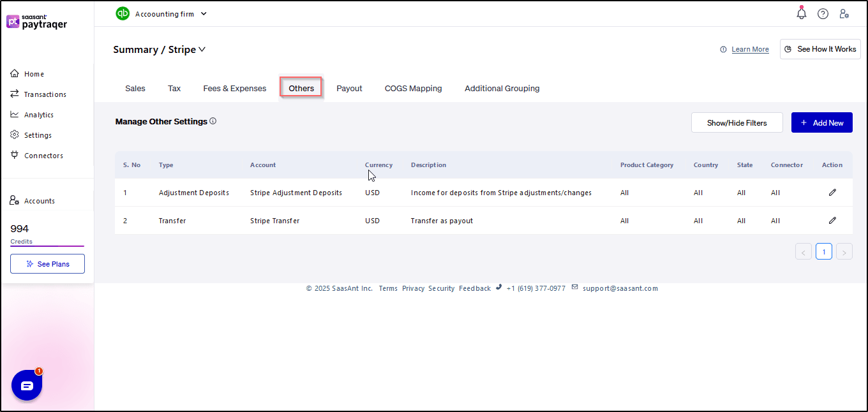Click the Stripe Adjustment Deposits account cell

296,193
